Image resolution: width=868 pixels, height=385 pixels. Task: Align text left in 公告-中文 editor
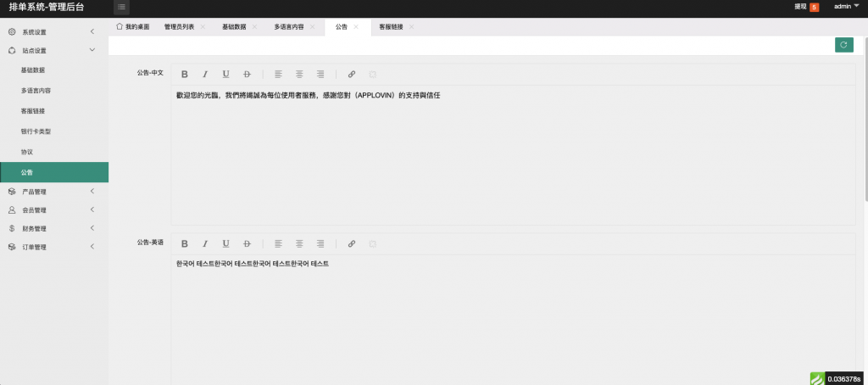tap(278, 75)
